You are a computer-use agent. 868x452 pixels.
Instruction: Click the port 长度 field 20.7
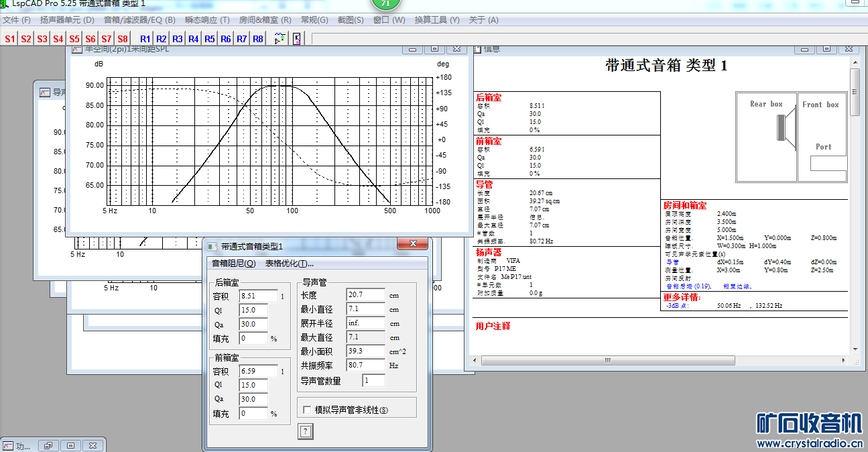365,294
